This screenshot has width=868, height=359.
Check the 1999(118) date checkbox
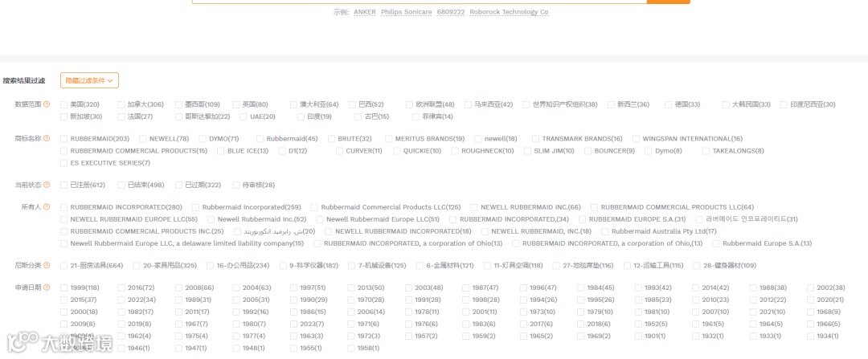64,288
